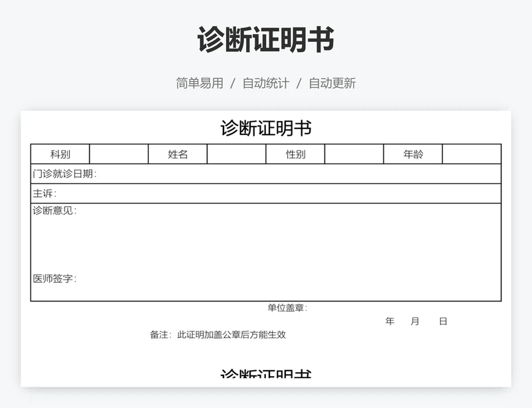Screen dimensions: 532x408
Task: Select the 科别 label cell
Action: click(60, 154)
